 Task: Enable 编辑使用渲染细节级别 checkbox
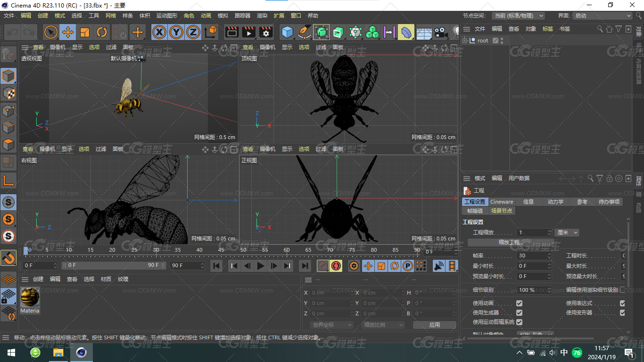tap(623, 290)
